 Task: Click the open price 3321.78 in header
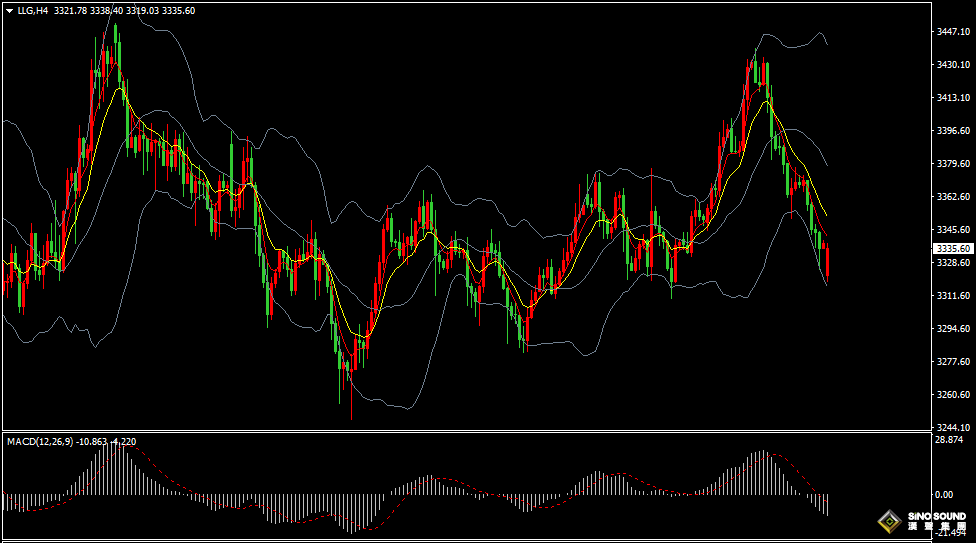coord(70,10)
